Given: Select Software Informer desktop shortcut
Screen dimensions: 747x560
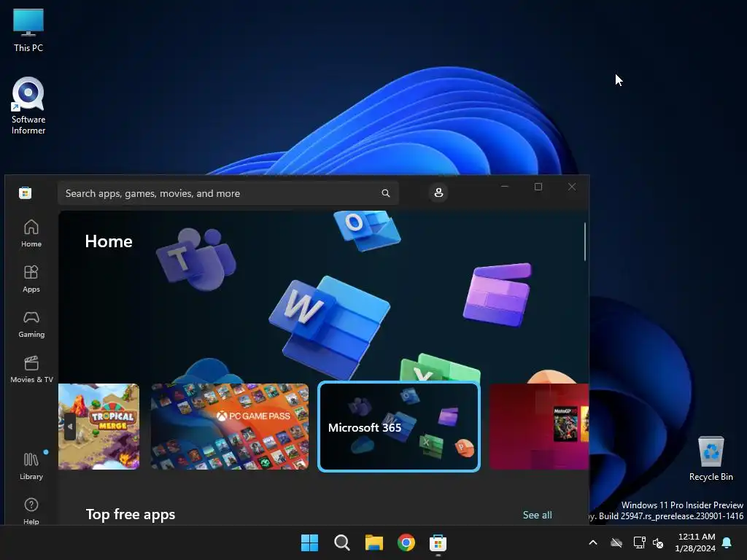Looking at the screenshot, I should [x=28, y=106].
